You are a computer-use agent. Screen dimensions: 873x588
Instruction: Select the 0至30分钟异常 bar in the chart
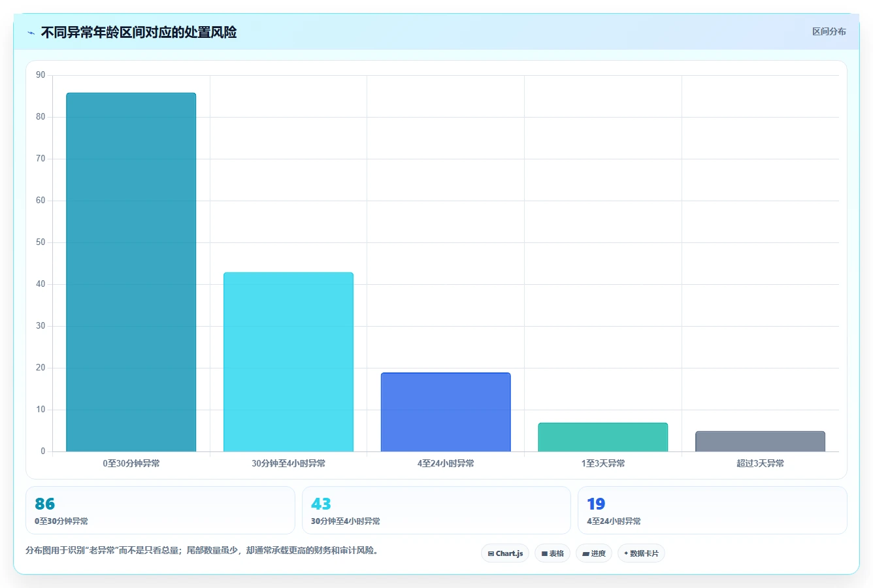pyautogui.click(x=131, y=272)
